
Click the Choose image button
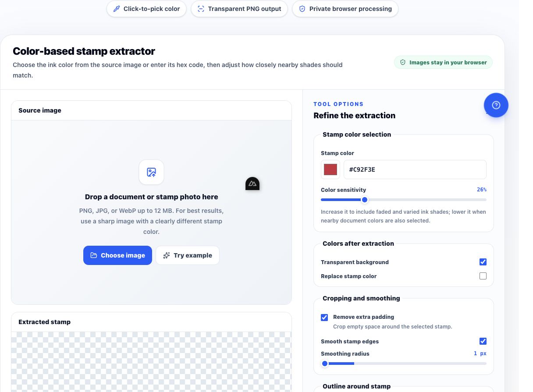(117, 255)
